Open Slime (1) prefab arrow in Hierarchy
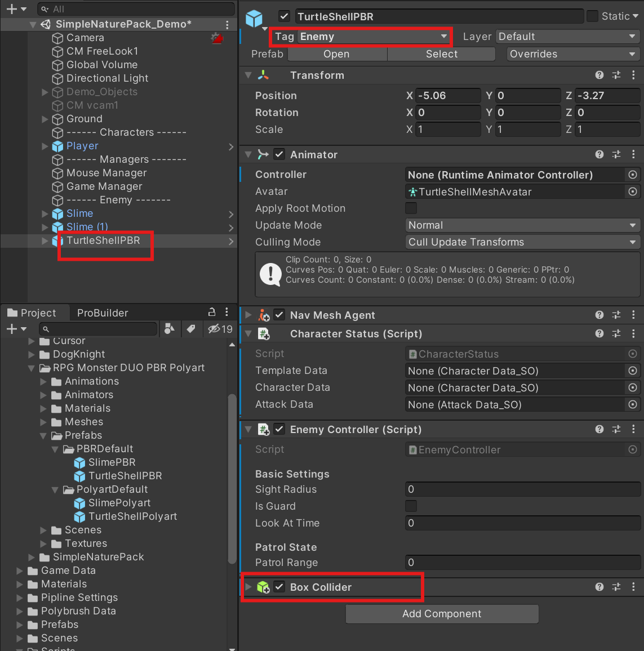 (231, 228)
